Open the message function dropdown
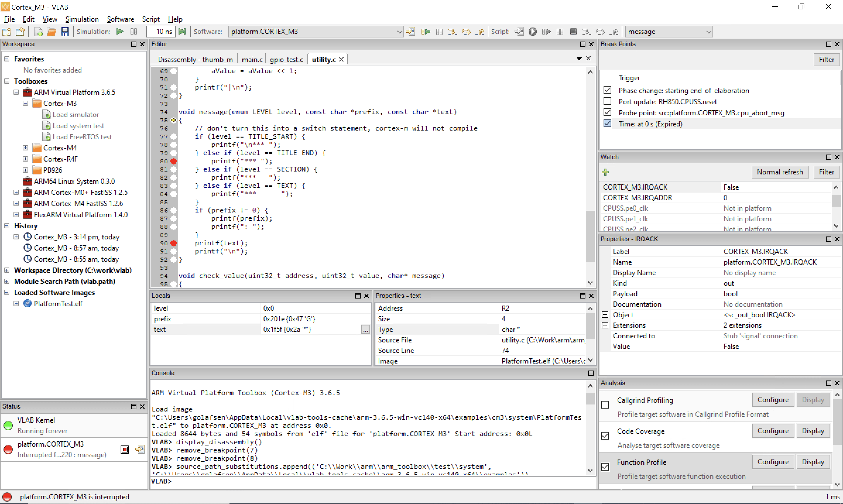Screen dimensions: 843x504 [x=669, y=32]
